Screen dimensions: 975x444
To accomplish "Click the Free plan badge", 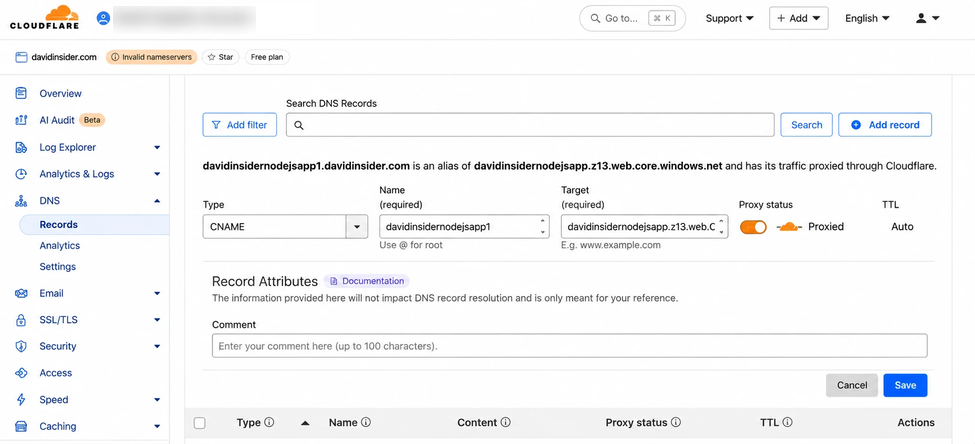I will pyautogui.click(x=267, y=57).
